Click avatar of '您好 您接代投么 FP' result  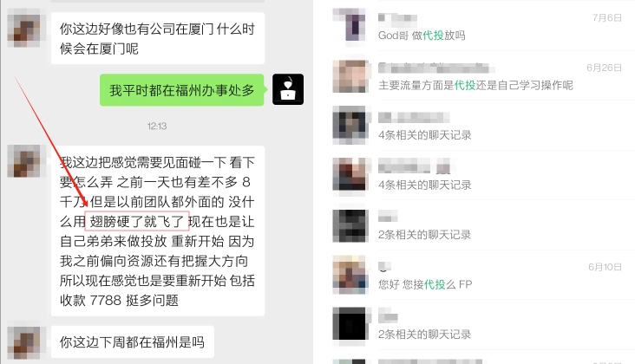(350, 275)
